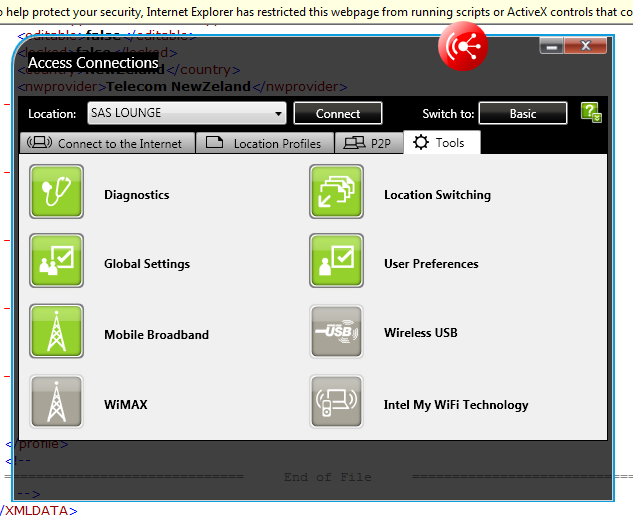Open the Location Profiles tab

coord(265,143)
